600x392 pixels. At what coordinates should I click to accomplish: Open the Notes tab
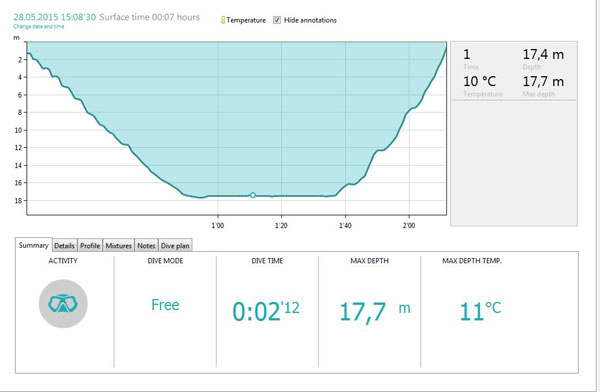point(146,246)
